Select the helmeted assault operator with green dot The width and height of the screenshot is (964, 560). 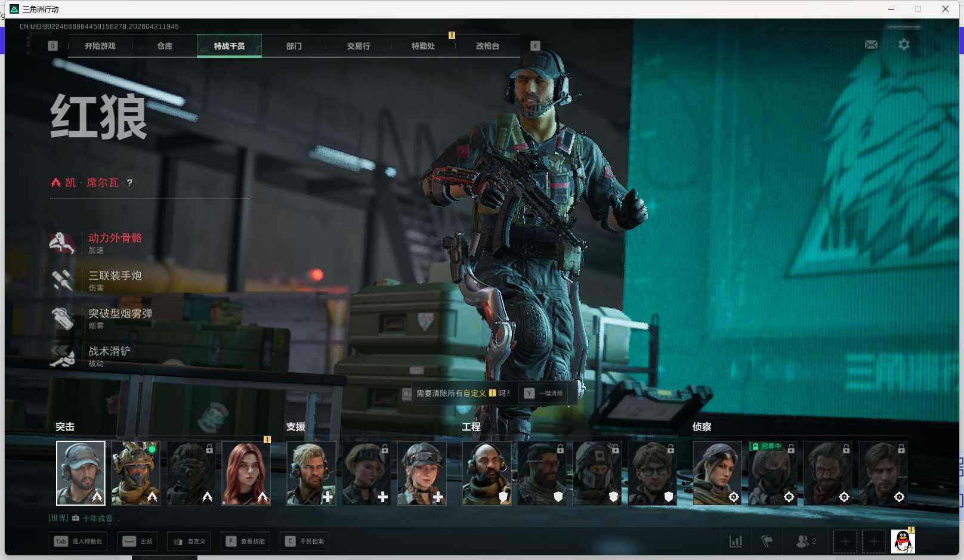(x=135, y=474)
